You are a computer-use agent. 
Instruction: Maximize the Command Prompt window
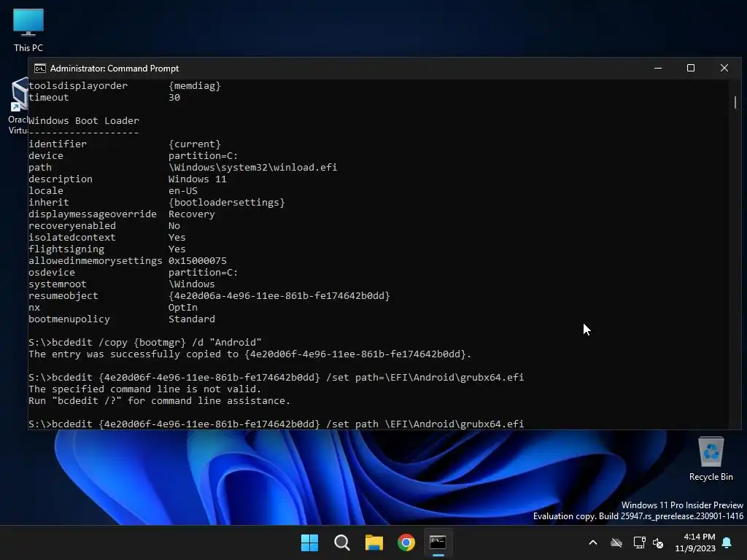(x=691, y=68)
